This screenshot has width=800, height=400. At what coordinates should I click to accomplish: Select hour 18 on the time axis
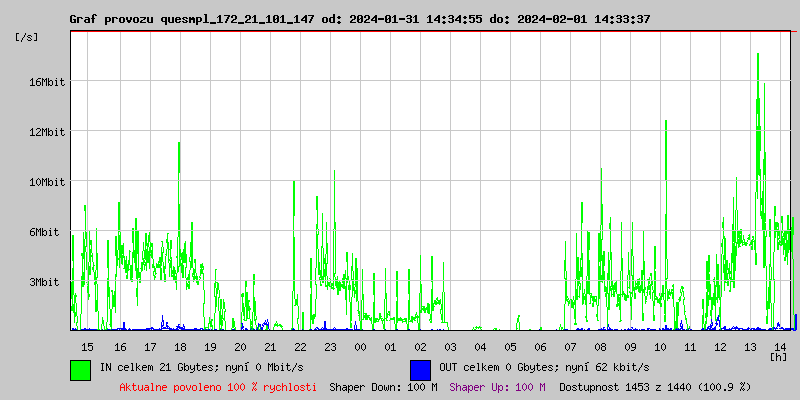point(180,347)
